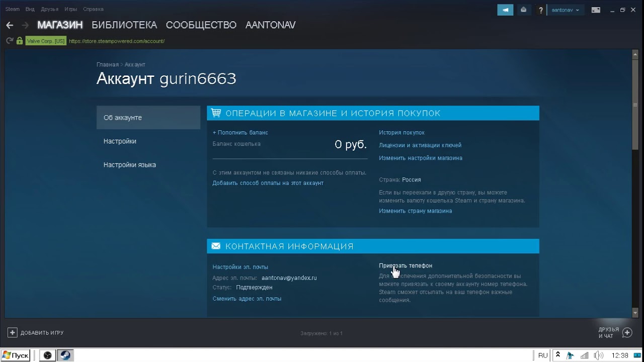Click the Загружено: 1 из 1 status
Screen dimensions: 644x362
(321, 333)
